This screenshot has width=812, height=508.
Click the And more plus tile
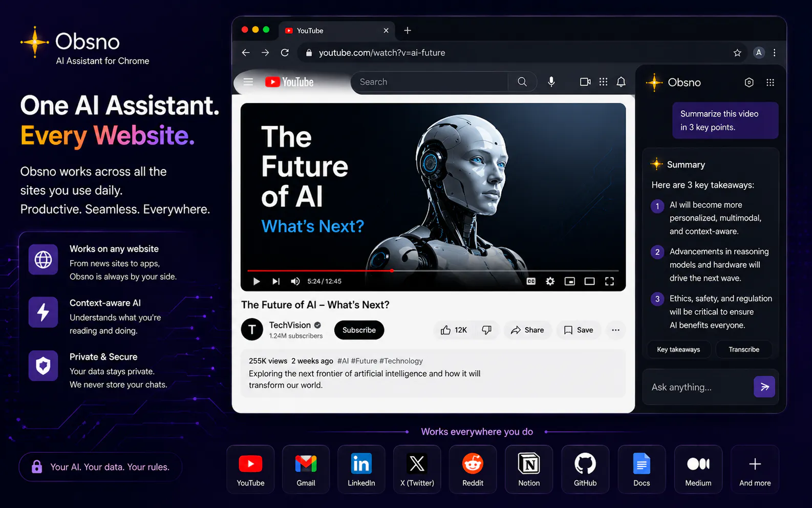755,470
